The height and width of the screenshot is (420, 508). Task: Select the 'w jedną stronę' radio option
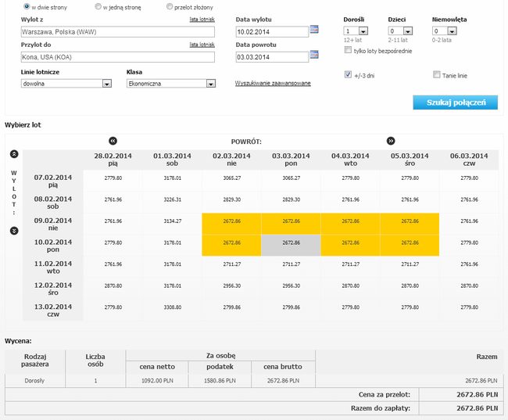click(98, 6)
